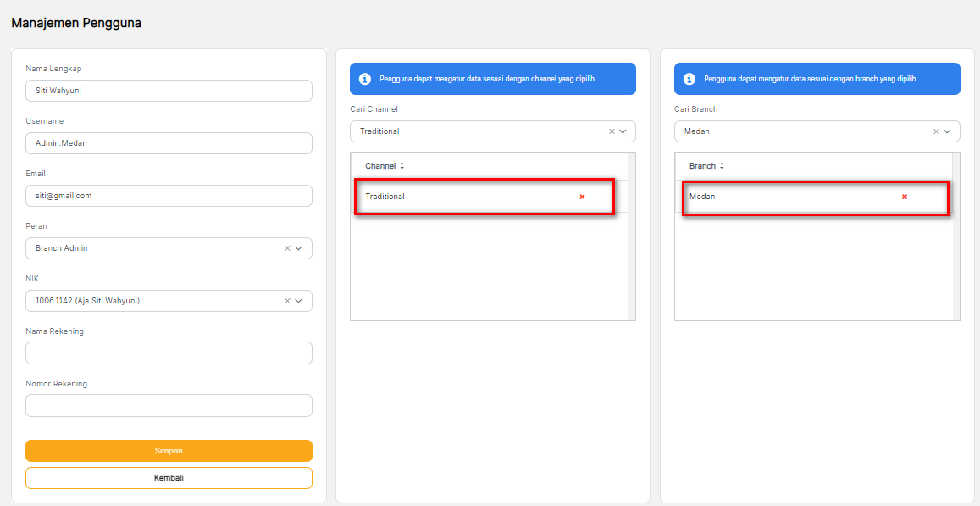
Task: Click into the Email field
Action: [169, 196]
